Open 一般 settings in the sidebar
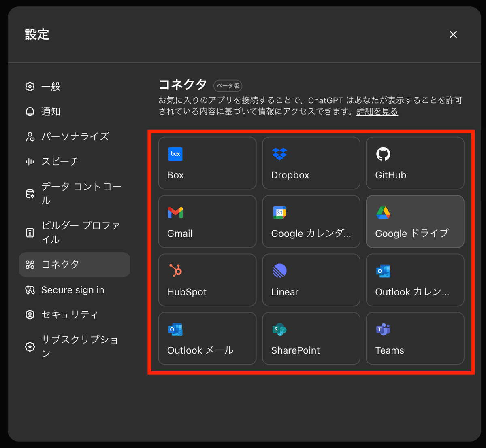The width and height of the screenshot is (486, 448). click(x=51, y=86)
